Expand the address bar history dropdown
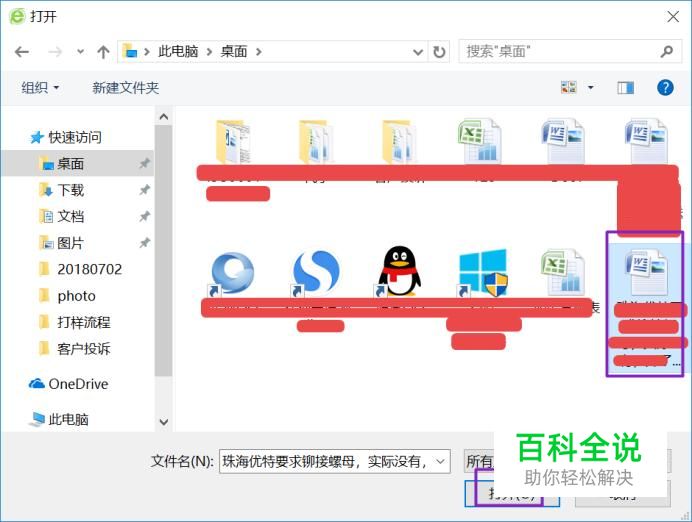692x522 pixels. point(417,52)
